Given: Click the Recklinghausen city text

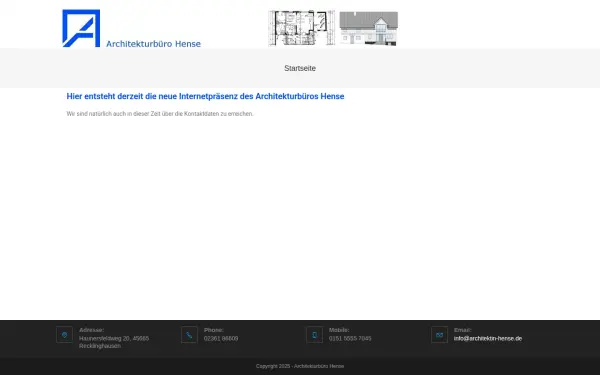Looking at the screenshot, I should click(x=100, y=346).
